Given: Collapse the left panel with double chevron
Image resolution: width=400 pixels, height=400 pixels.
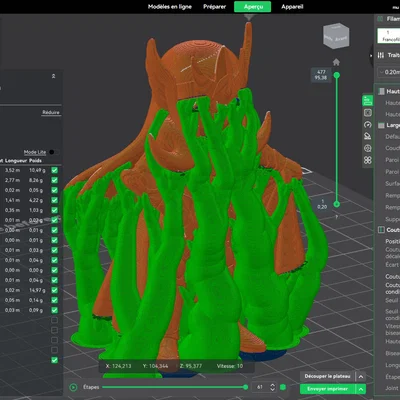Looking at the screenshot, I should coord(53,76).
